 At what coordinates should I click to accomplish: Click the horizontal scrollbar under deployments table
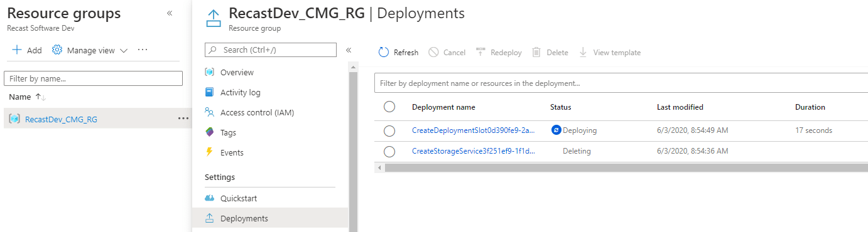626,167
